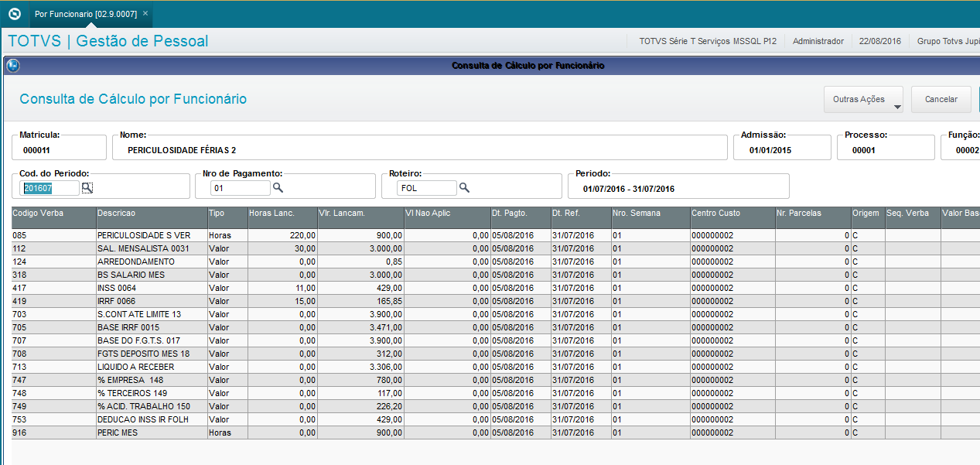The image size is (980, 465).
Task: Click the 220,00 hours cell
Action: (x=282, y=235)
